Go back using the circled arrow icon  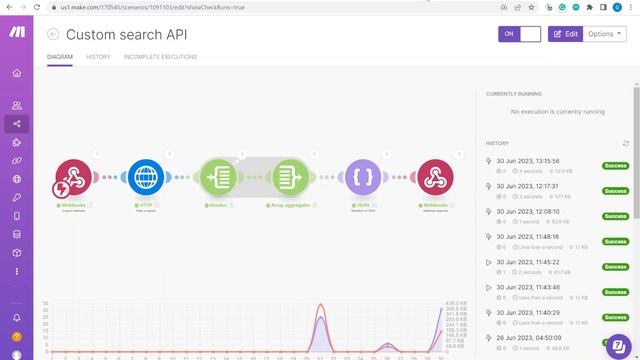53,34
